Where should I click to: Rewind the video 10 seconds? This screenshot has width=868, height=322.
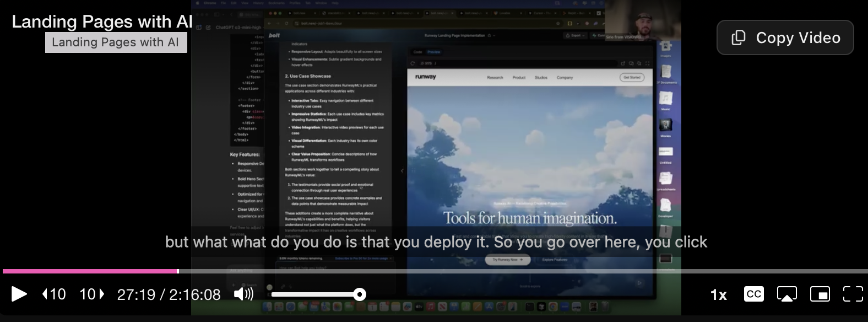click(54, 294)
